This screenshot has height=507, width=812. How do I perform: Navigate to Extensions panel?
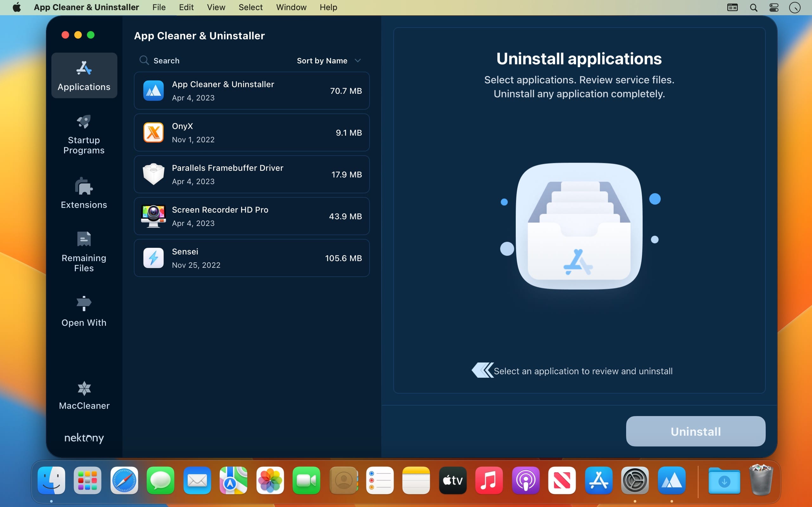(x=84, y=193)
